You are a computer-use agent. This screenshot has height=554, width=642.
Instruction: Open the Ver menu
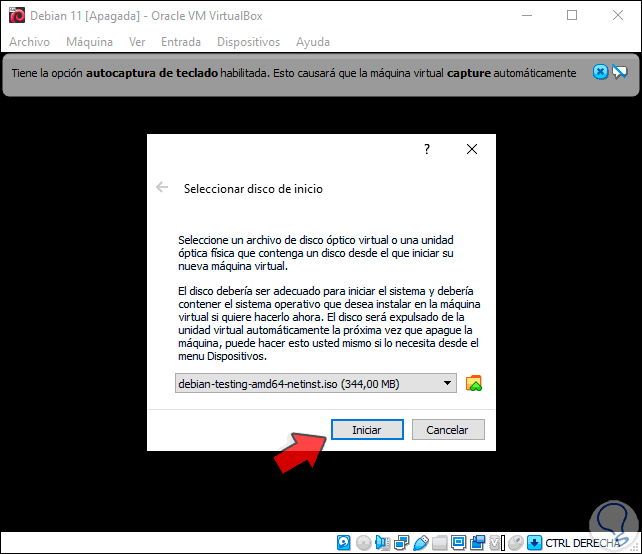click(x=137, y=42)
